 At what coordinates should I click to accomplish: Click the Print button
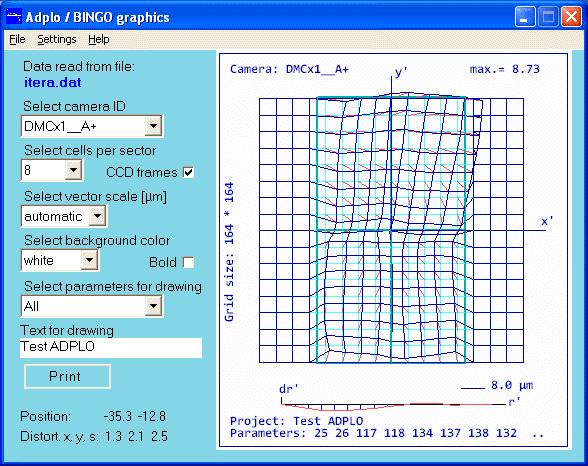(x=68, y=376)
